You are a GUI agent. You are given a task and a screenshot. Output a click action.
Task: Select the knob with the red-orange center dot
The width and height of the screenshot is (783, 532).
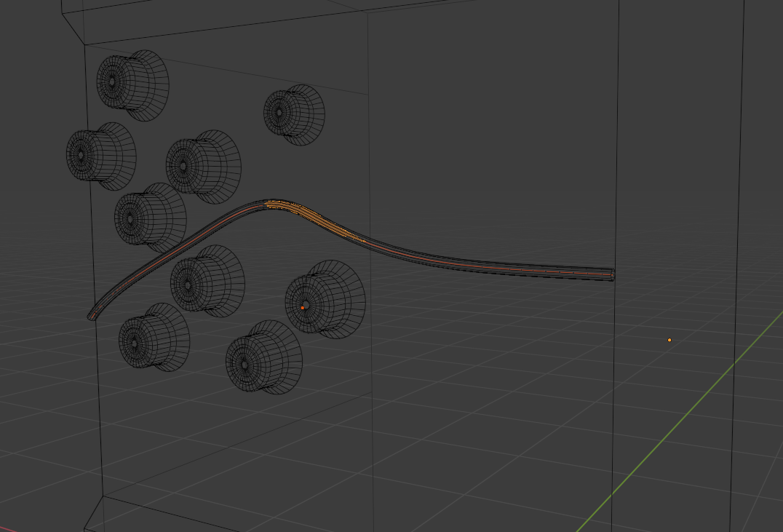coord(325,299)
